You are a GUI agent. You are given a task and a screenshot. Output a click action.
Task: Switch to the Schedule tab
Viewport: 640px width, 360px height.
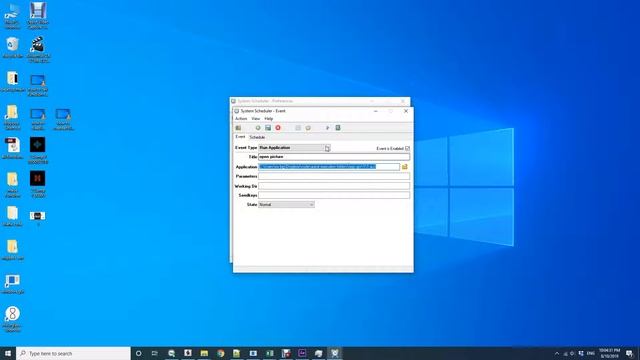257,138
